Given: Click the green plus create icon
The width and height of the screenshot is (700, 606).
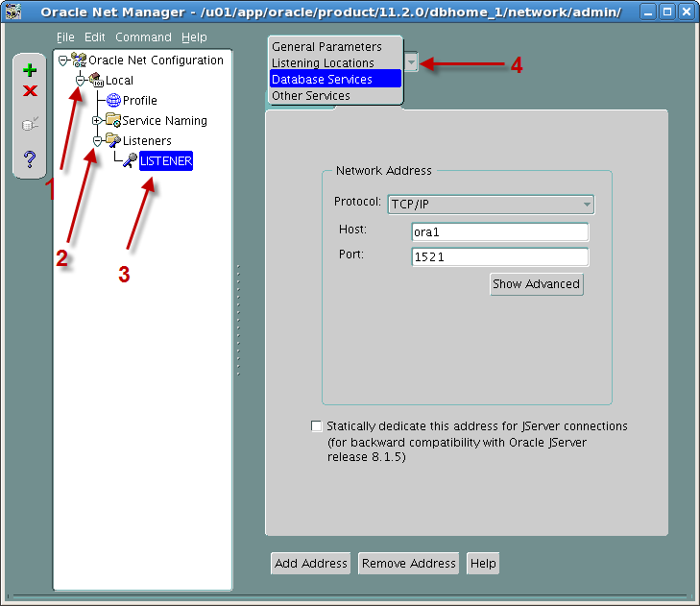Looking at the screenshot, I should [30, 70].
